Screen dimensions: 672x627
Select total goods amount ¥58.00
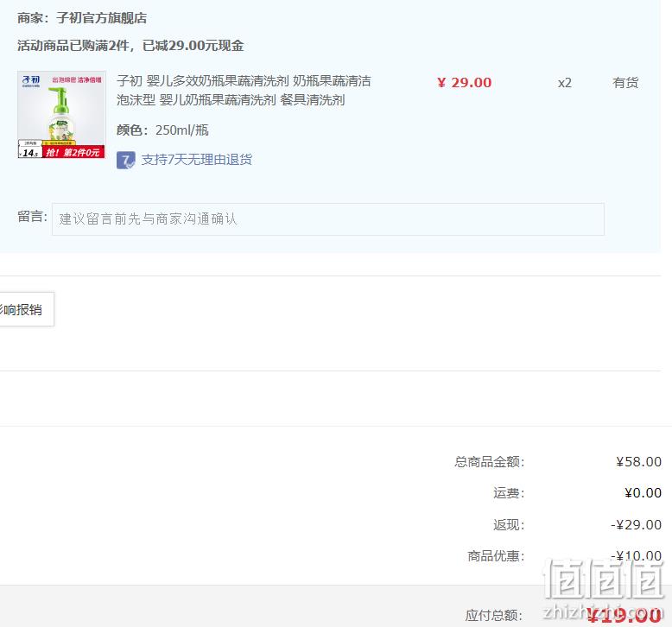(638, 461)
